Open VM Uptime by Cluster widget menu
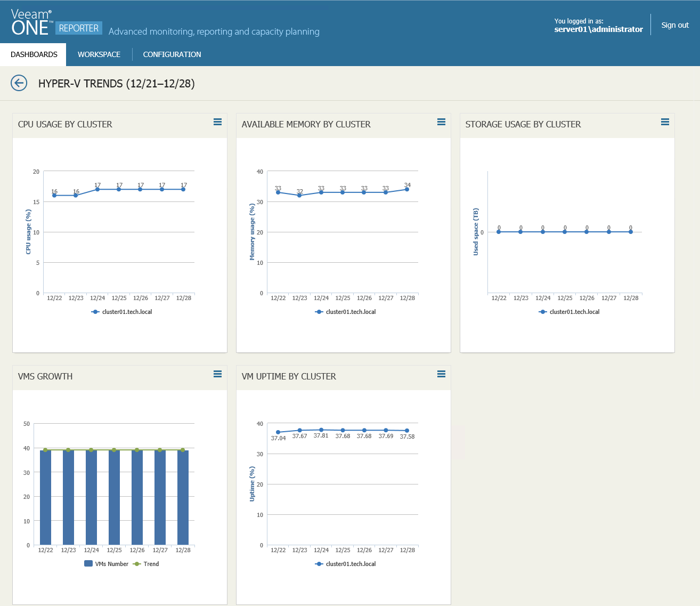The image size is (700, 606). pos(441,374)
